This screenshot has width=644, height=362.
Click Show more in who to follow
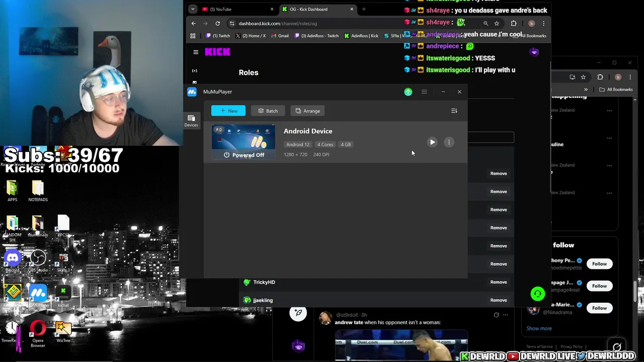point(539,328)
